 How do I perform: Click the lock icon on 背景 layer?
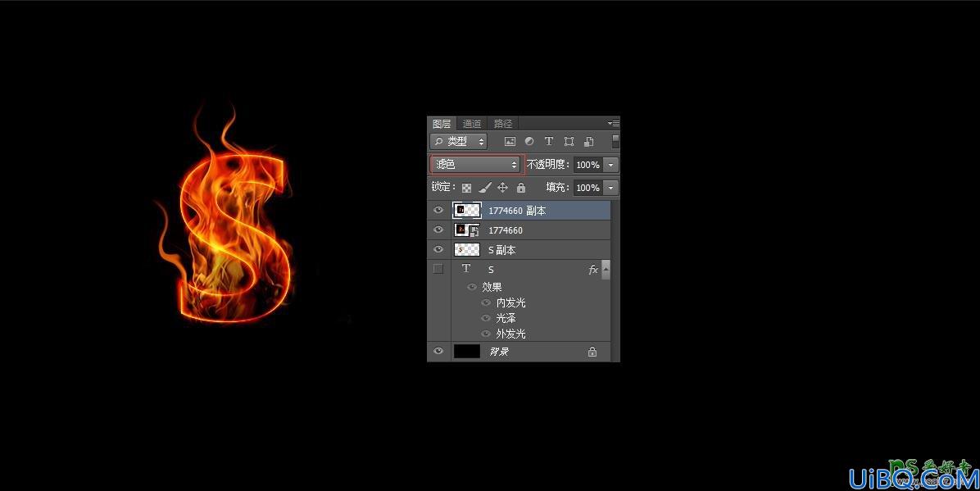(x=592, y=352)
